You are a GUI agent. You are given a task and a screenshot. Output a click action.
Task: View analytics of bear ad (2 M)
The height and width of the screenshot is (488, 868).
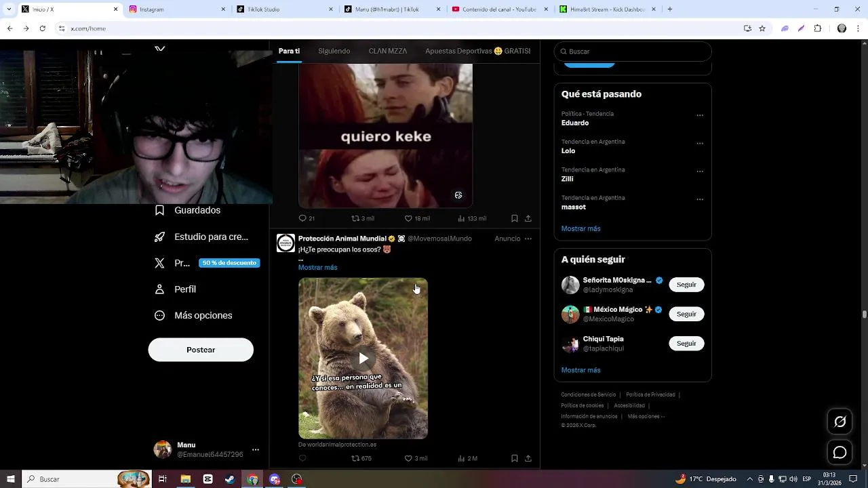tap(462, 458)
